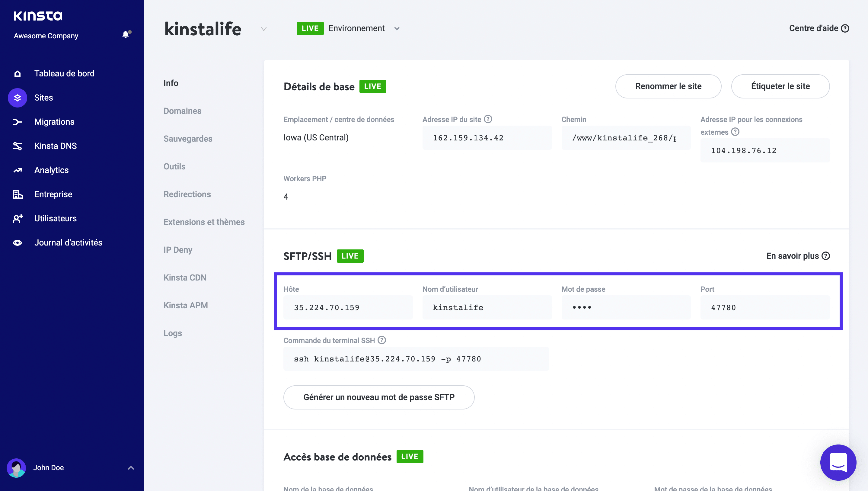Click external IP field 104.198.76.12

tap(765, 150)
